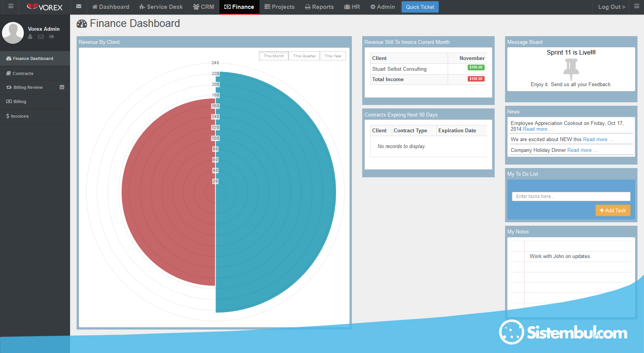Click the user profile icon under Vorex Admin

point(30,37)
